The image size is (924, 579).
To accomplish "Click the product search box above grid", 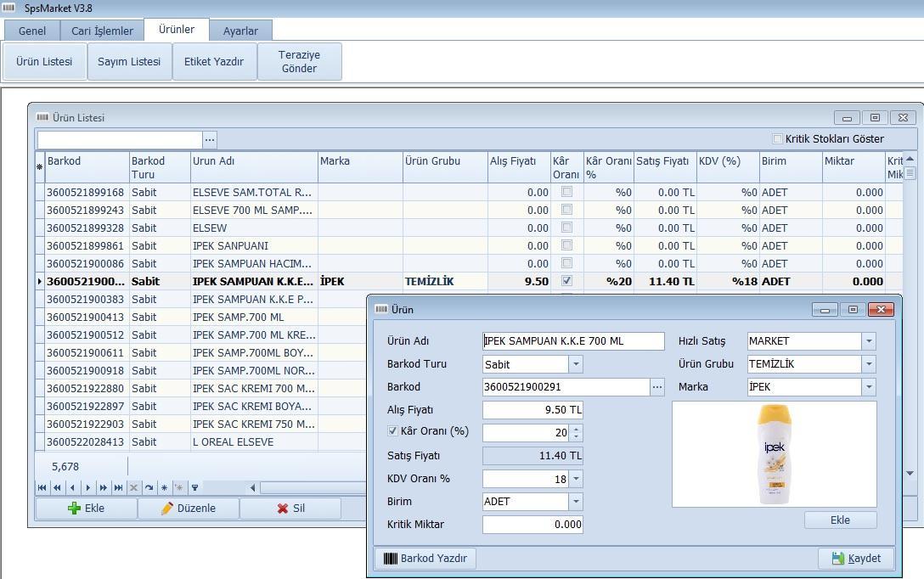I will [x=120, y=139].
